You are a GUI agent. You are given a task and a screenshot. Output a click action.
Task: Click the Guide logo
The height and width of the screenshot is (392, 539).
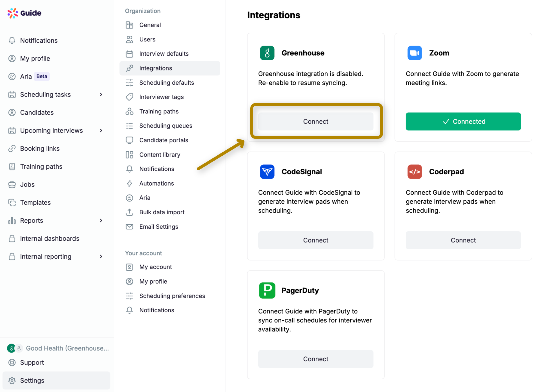point(24,13)
